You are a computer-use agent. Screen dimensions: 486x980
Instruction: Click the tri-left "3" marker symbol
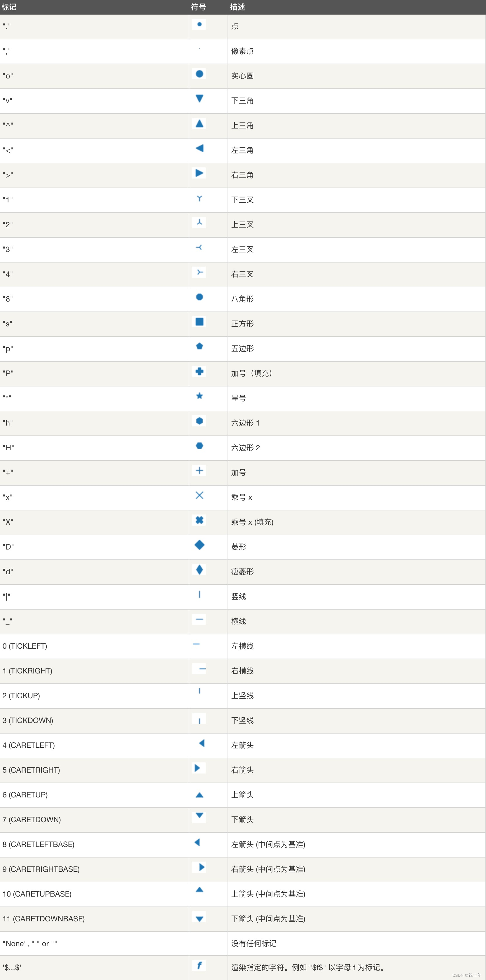point(199,247)
